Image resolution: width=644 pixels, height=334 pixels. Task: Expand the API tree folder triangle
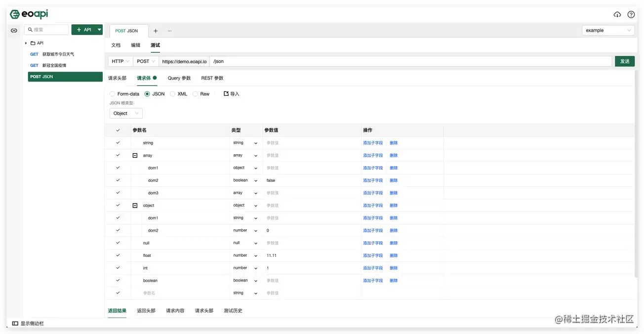(x=26, y=43)
